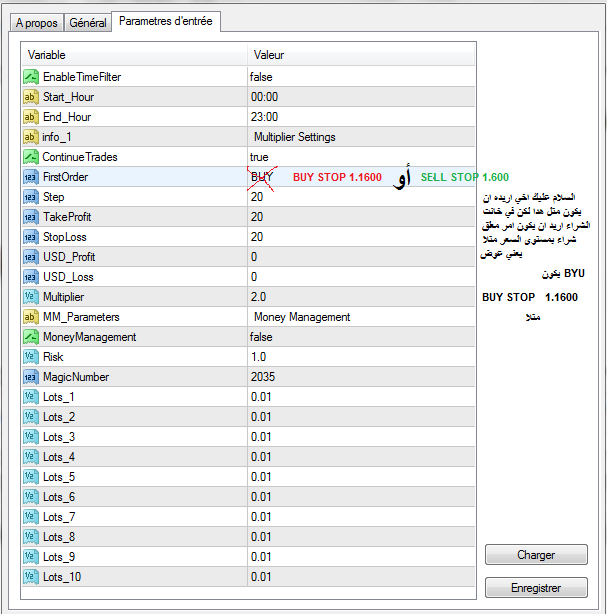The image size is (607, 614).
Task: Click the Multiplier double type icon
Action: pyautogui.click(x=30, y=297)
